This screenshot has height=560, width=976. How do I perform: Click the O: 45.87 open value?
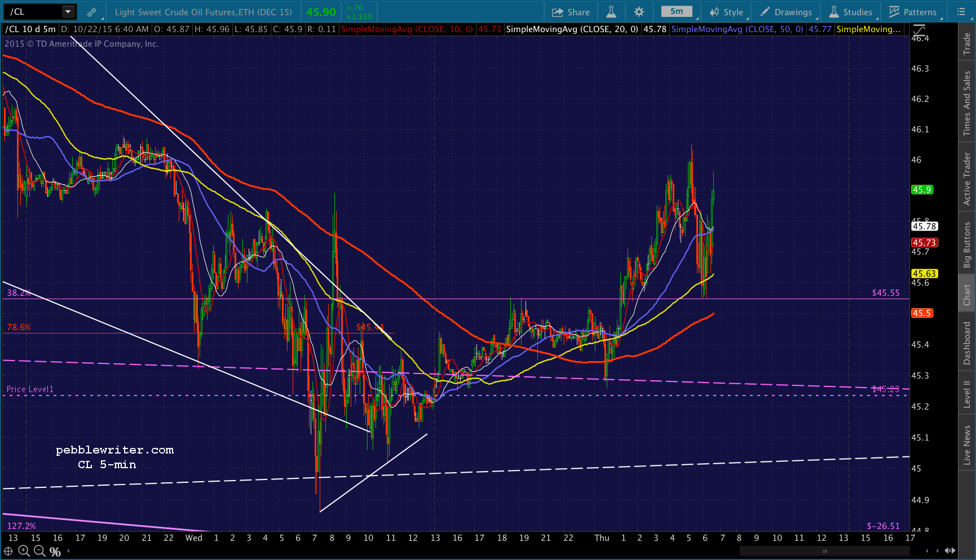pos(171,29)
